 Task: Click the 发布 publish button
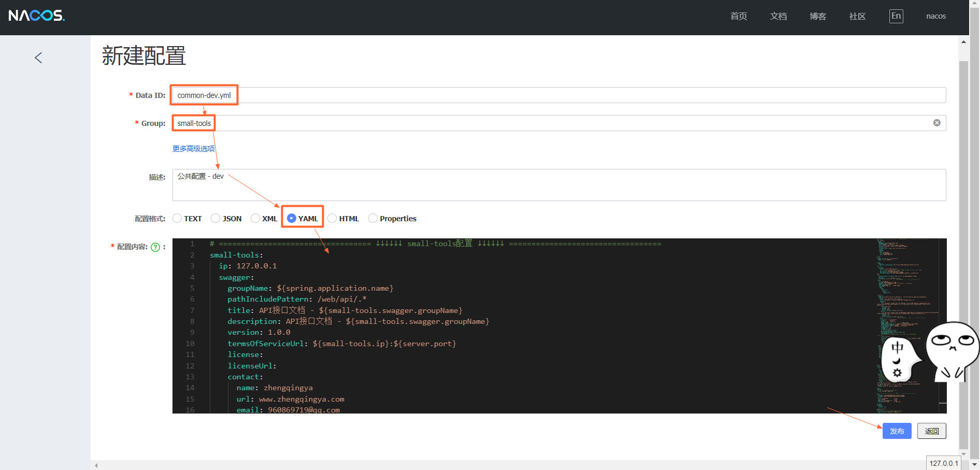pos(897,431)
